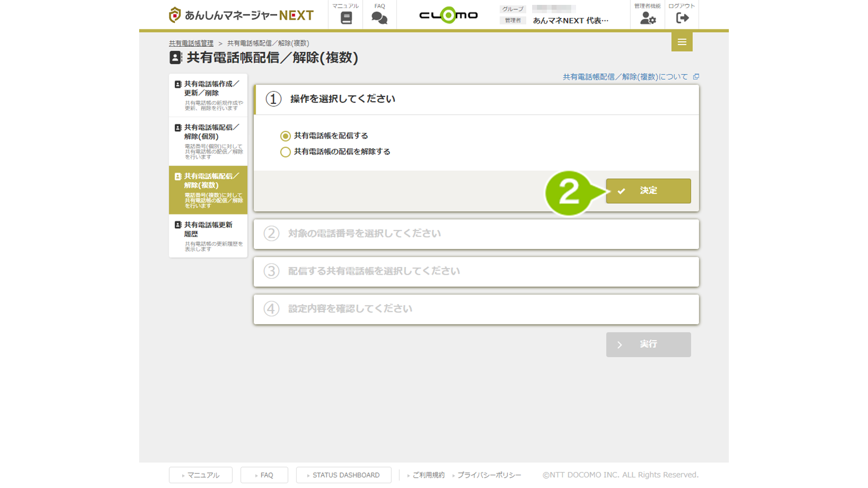Viewport: 868px width, 488px height.
Task: Open STATUS DASHBOARD footer button
Action: tap(344, 475)
